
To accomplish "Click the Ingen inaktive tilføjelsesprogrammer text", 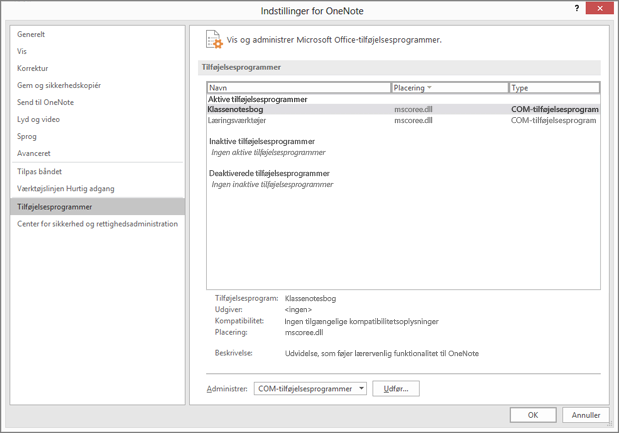I will pyautogui.click(x=272, y=184).
